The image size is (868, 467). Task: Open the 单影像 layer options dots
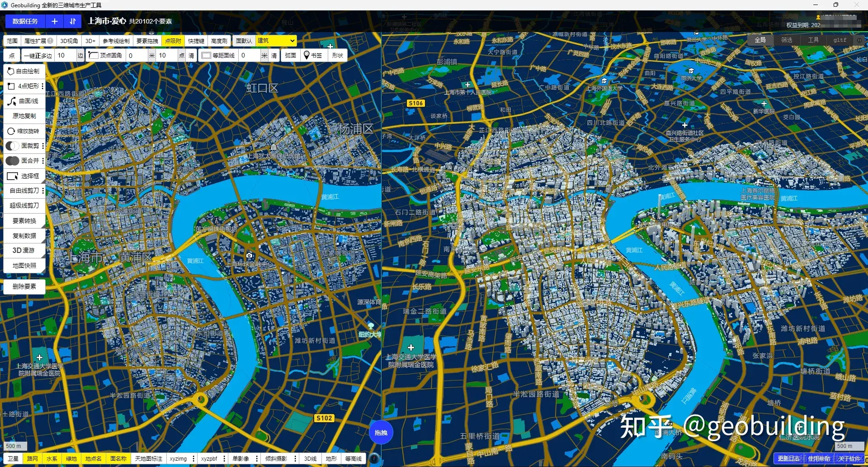point(257,458)
